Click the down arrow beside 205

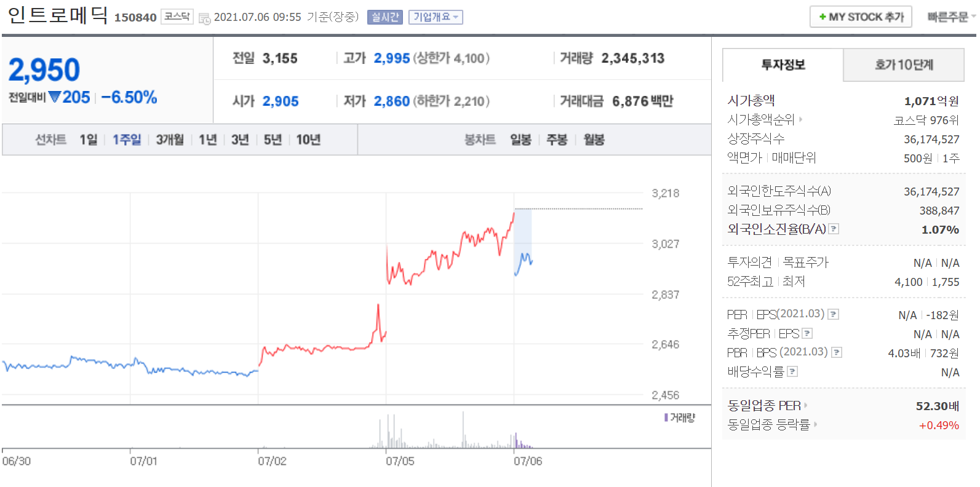[54, 97]
